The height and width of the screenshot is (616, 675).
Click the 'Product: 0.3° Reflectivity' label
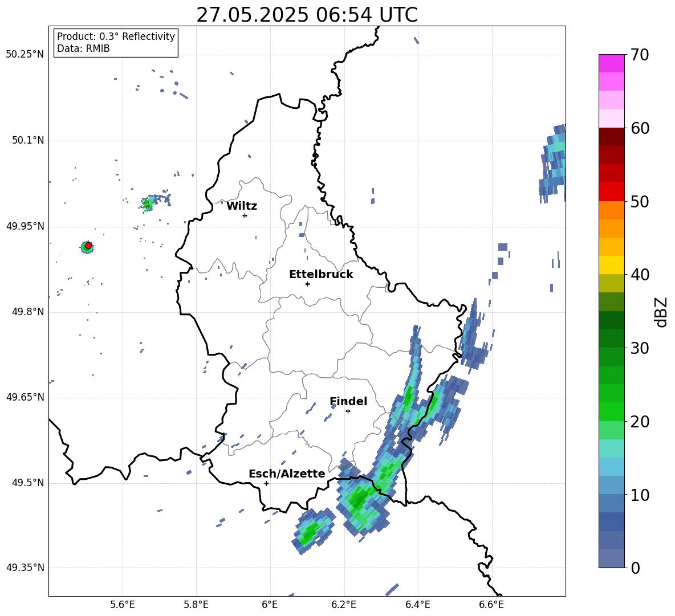(x=116, y=36)
